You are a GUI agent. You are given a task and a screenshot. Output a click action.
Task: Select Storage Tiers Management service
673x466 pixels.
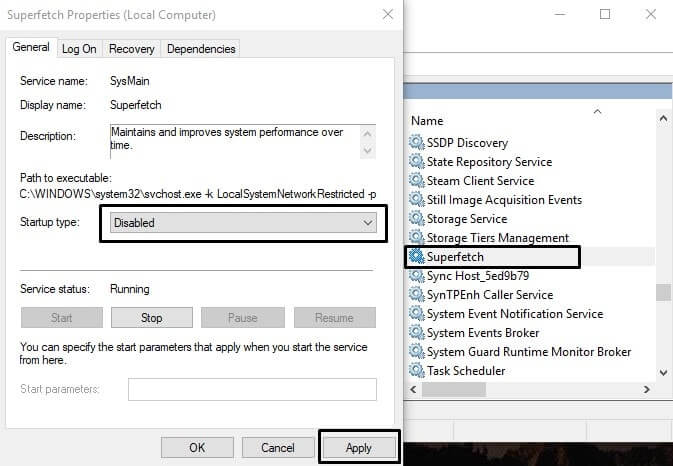(497, 237)
